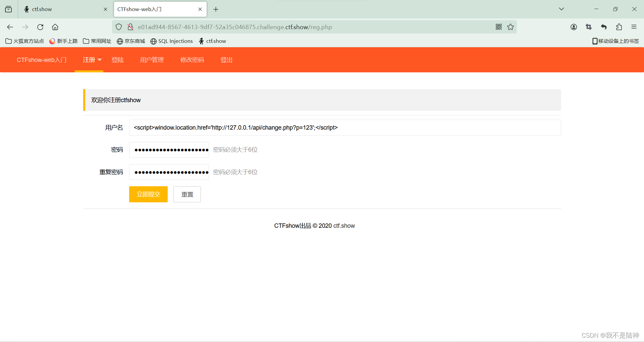Image resolution: width=644 pixels, height=342 pixels.
Task: Open the 京东商城 bookmark
Action: coord(131,41)
